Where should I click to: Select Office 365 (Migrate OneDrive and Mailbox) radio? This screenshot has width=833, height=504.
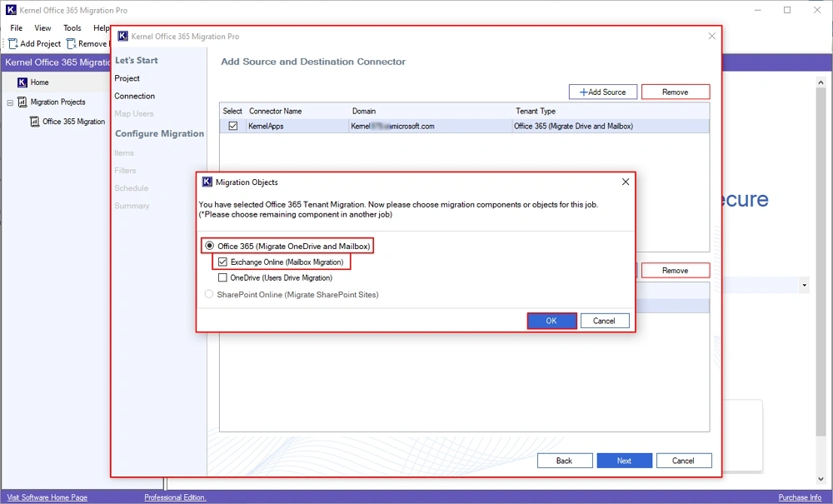[210, 246]
